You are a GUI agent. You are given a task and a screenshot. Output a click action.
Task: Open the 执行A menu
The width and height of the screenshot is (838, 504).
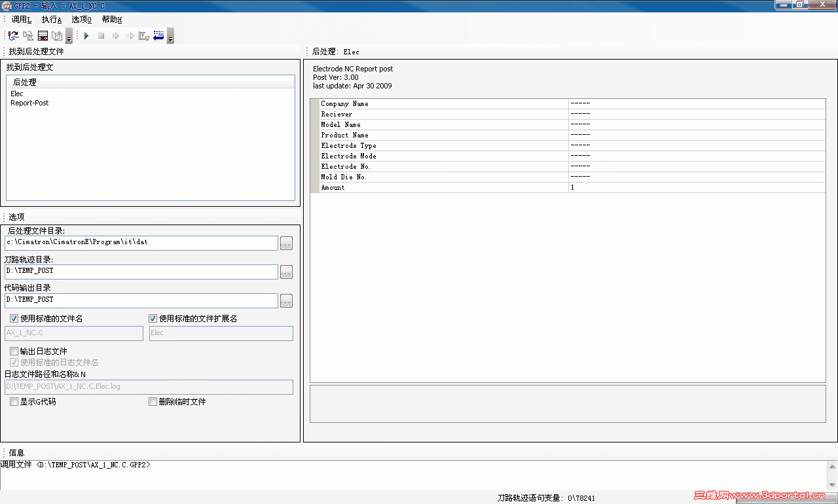52,20
